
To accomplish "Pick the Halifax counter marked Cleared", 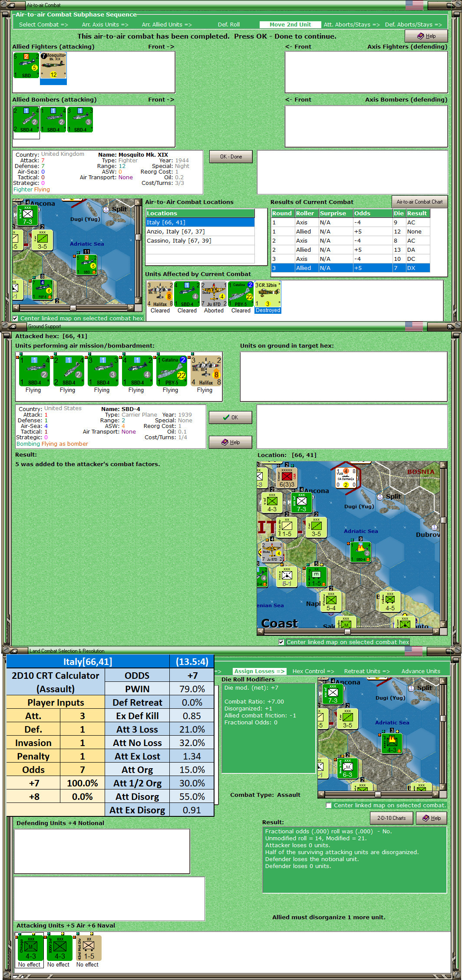I will [160, 294].
